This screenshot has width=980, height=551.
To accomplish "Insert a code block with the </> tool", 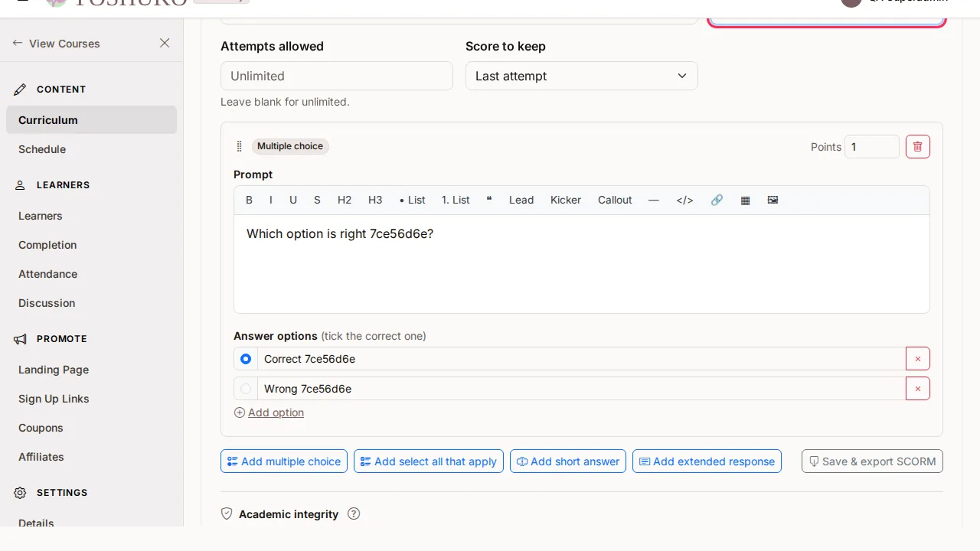I will [x=684, y=200].
